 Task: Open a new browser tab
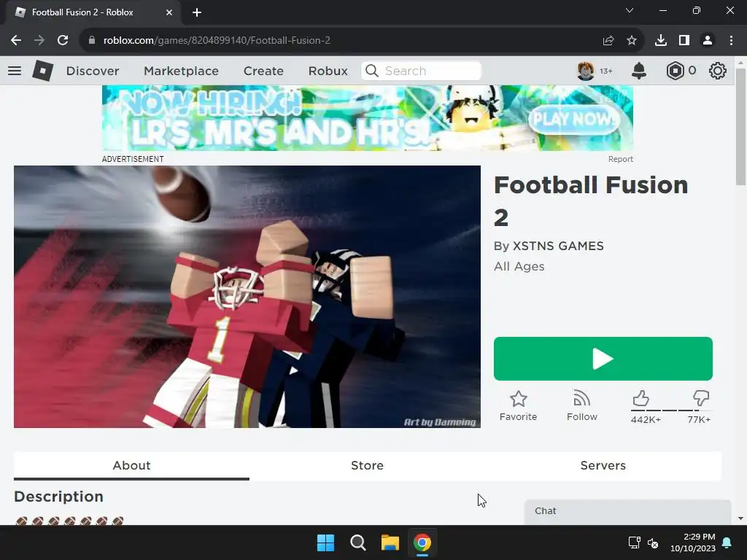(x=197, y=12)
